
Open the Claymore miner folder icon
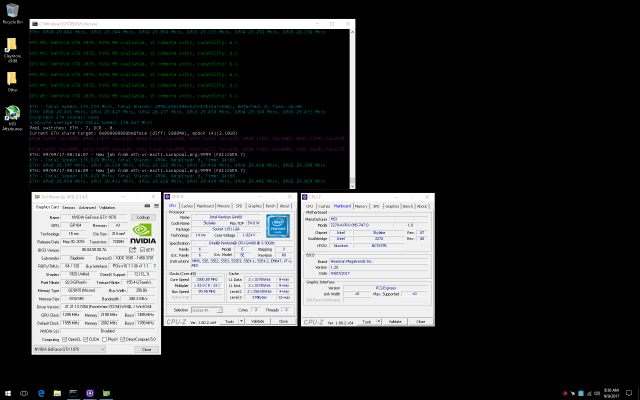click(11, 47)
